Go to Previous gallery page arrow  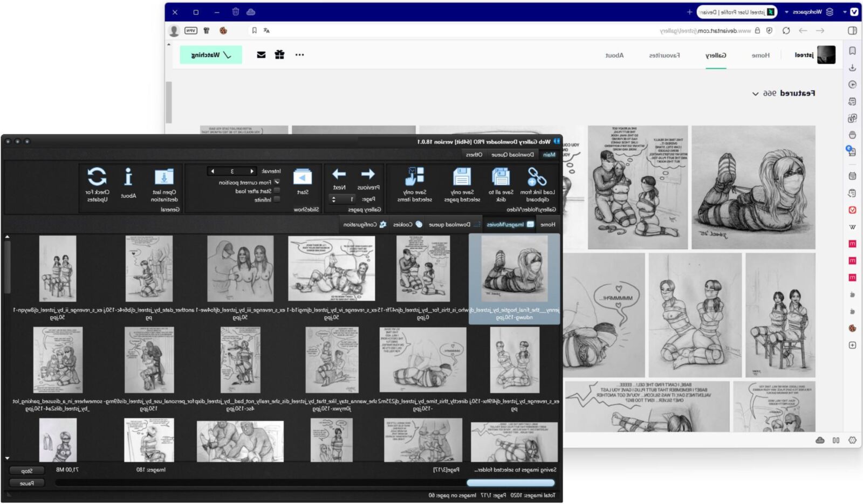click(368, 174)
